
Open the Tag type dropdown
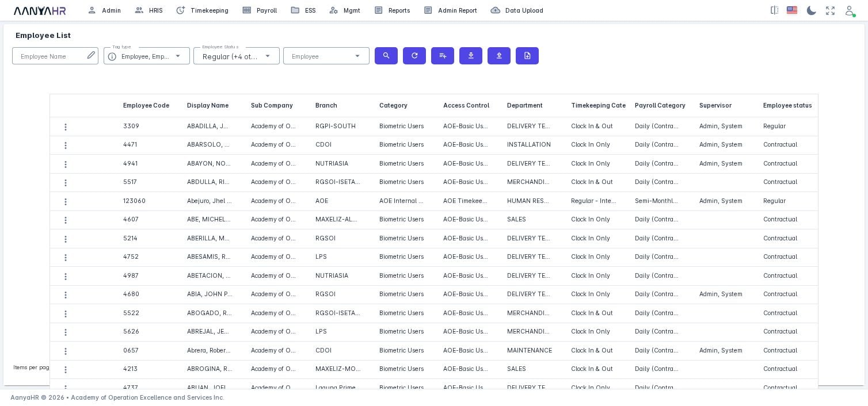[x=178, y=56]
